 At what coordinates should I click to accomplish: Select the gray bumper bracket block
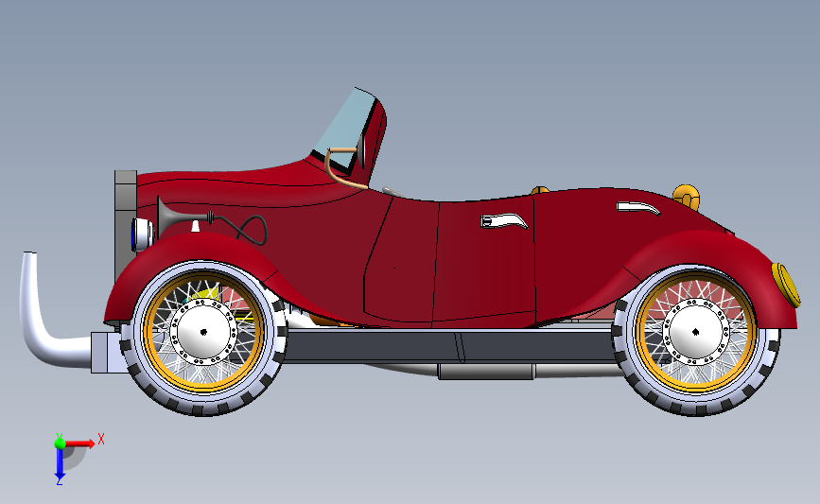coord(107,352)
